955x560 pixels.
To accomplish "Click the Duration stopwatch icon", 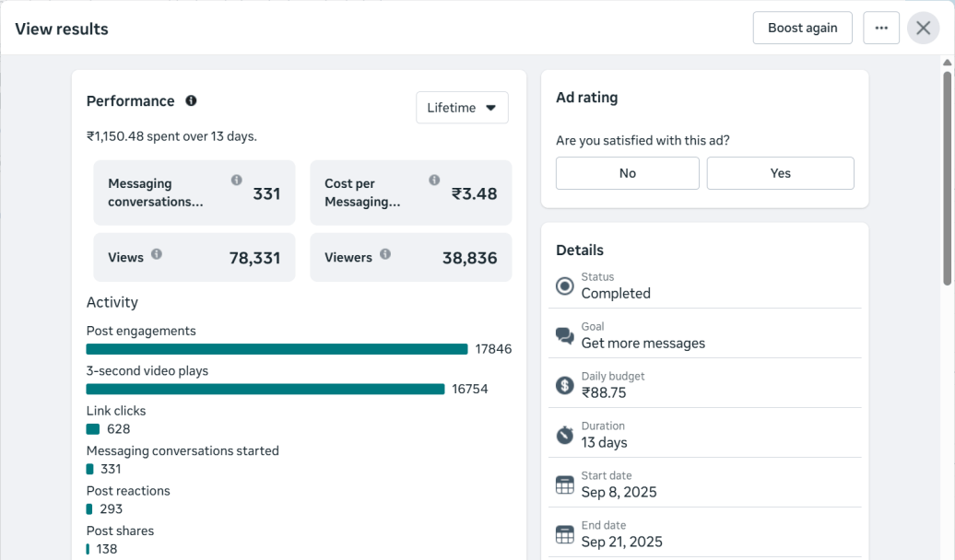I will click(564, 435).
